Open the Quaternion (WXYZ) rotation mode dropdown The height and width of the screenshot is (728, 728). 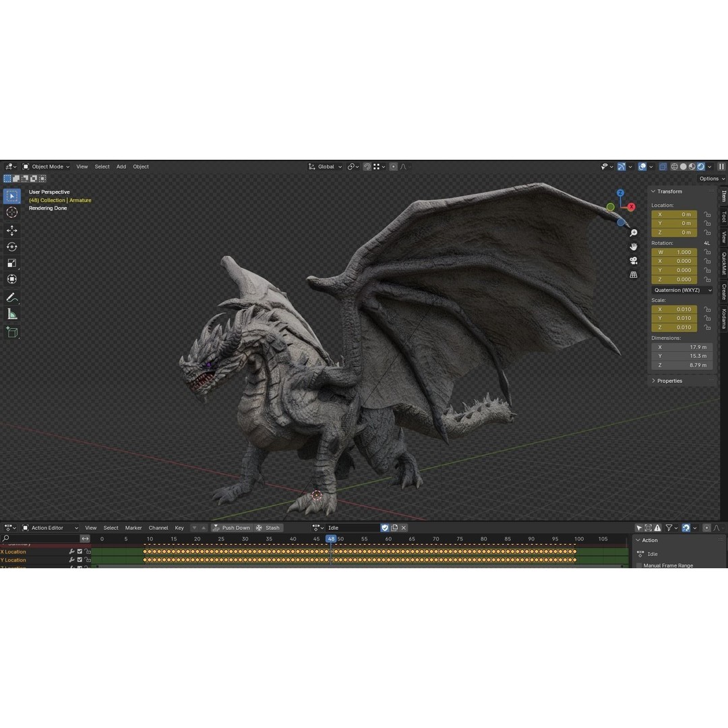(x=682, y=290)
